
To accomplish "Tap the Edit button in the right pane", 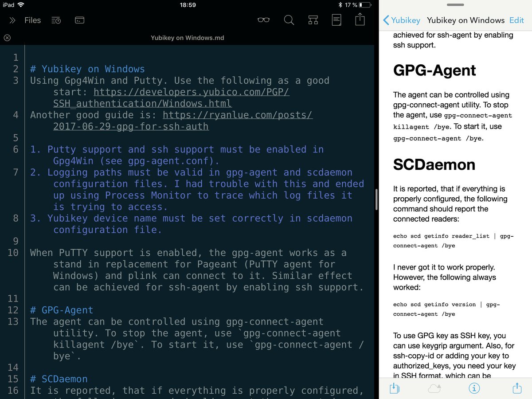I will click(x=516, y=20).
